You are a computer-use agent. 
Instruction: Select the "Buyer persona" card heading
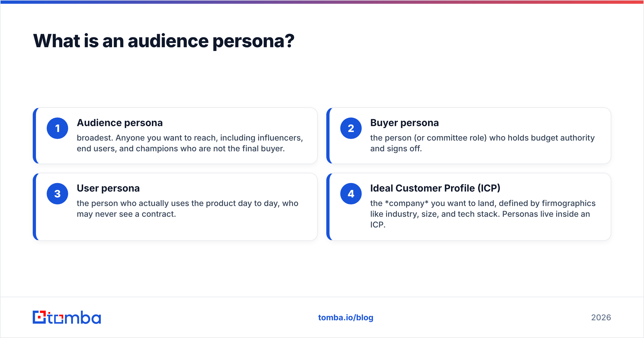click(404, 123)
